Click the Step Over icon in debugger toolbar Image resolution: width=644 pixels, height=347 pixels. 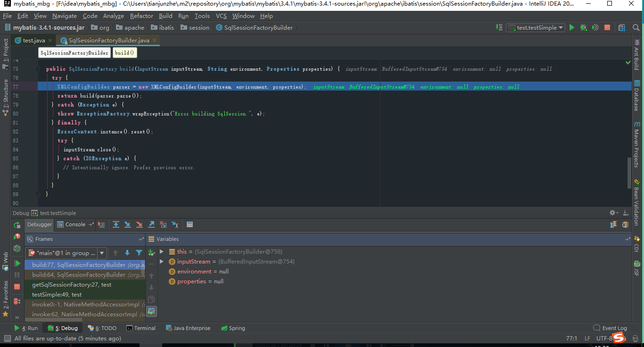click(116, 224)
